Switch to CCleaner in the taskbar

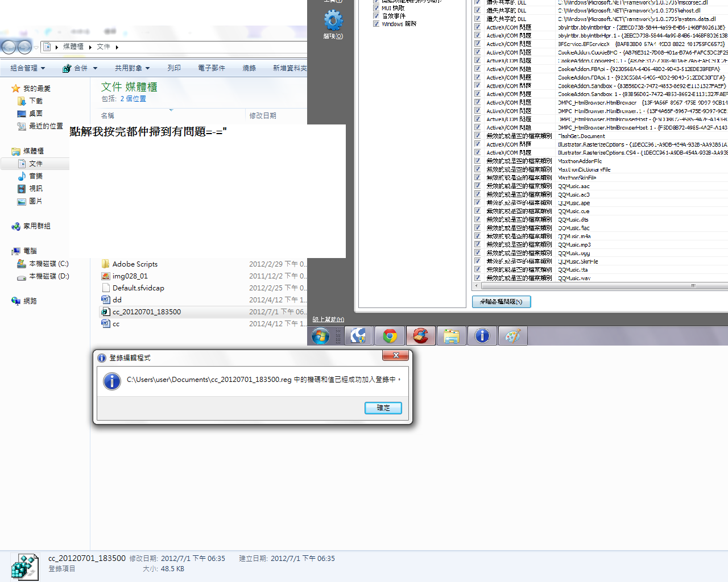pos(420,336)
